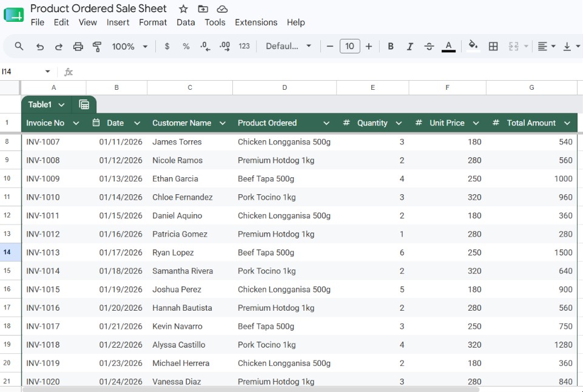Click the Name box showing I14
The image size is (583, 392).
click(25, 72)
